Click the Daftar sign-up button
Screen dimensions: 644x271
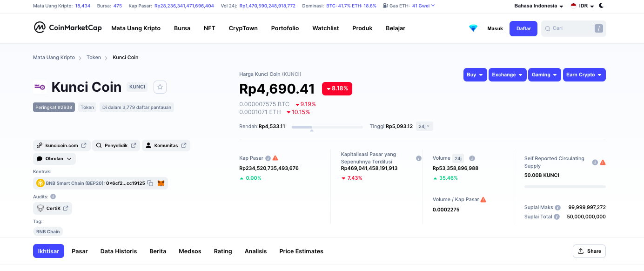click(x=523, y=28)
